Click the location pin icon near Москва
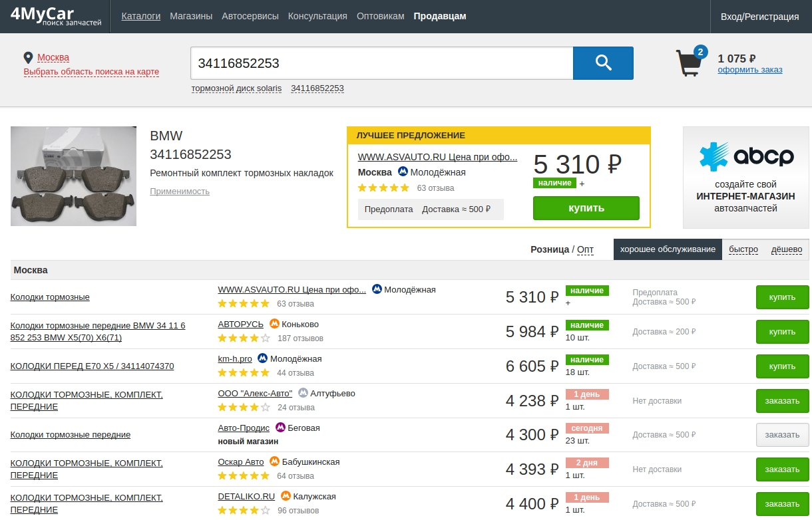The width and height of the screenshot is (812, 520). coord(29,58)
